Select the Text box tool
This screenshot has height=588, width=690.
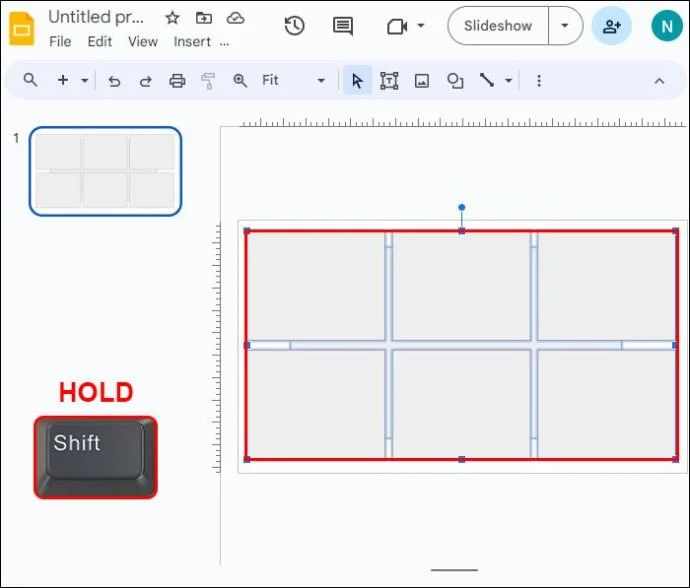[x=389, y=81]
